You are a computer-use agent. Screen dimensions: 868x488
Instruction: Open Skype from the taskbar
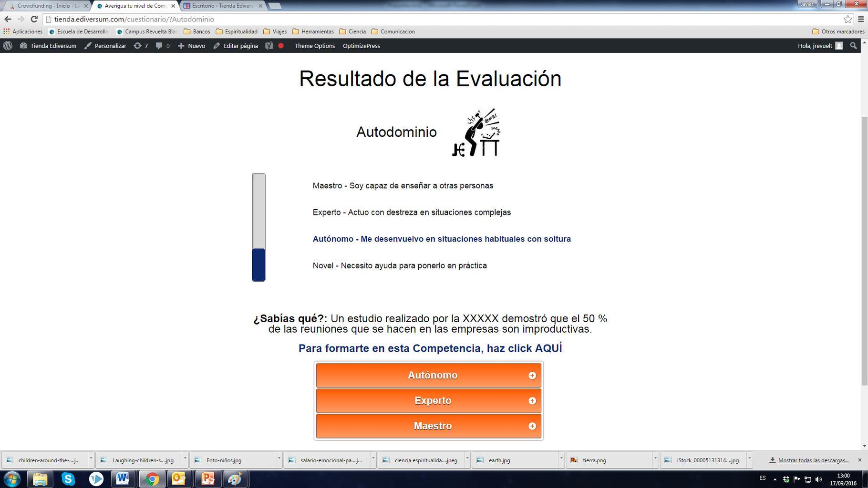tap(68, 478)
